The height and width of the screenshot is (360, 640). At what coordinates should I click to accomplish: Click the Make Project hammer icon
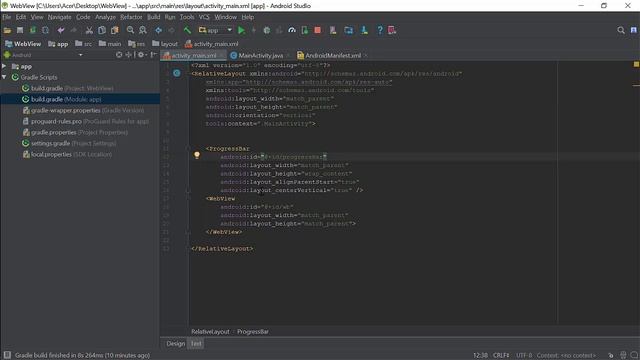pos(187,30)
